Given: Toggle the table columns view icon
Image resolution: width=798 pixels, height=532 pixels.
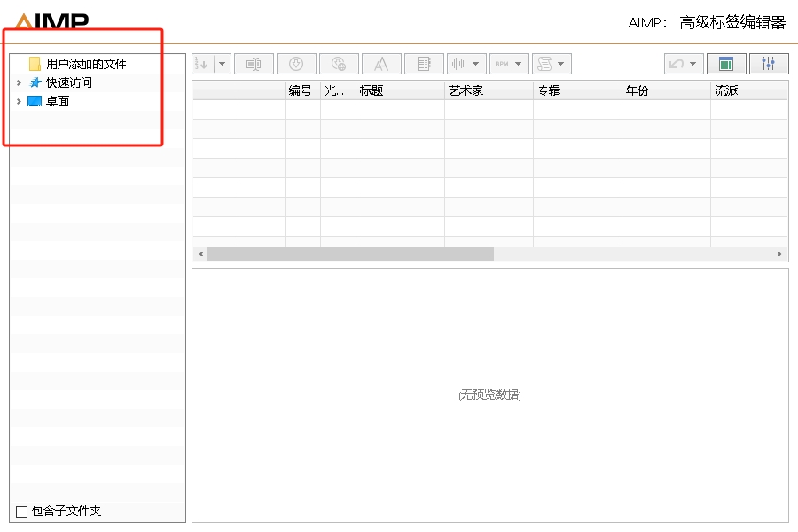Looking at the screenshot, I should click(x=726, y=64).
